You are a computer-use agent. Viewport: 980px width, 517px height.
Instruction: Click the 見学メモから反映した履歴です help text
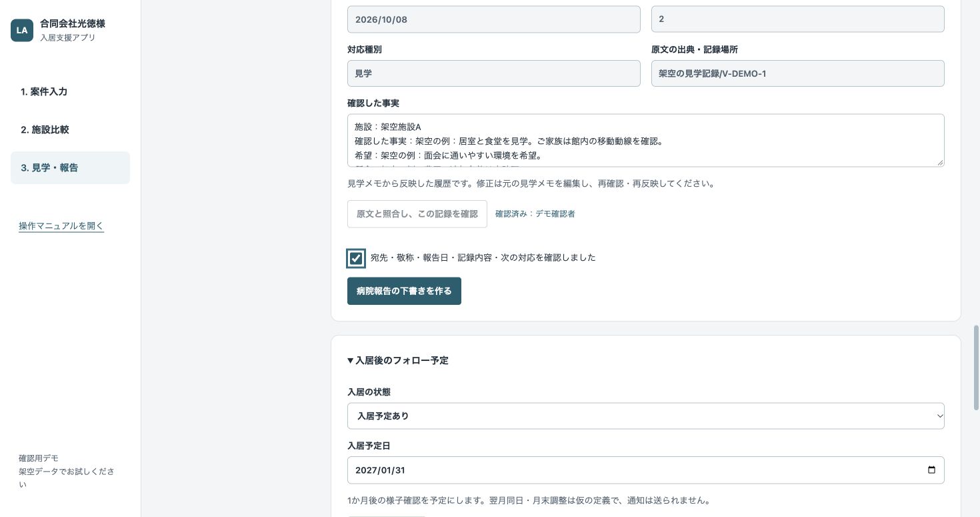coord(531,183)
